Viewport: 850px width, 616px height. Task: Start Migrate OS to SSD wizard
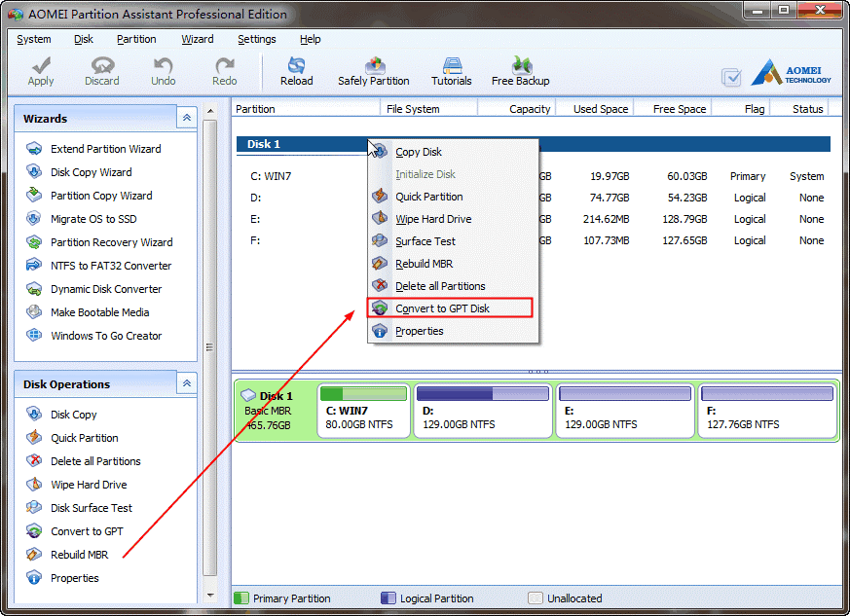coord(82,219)
